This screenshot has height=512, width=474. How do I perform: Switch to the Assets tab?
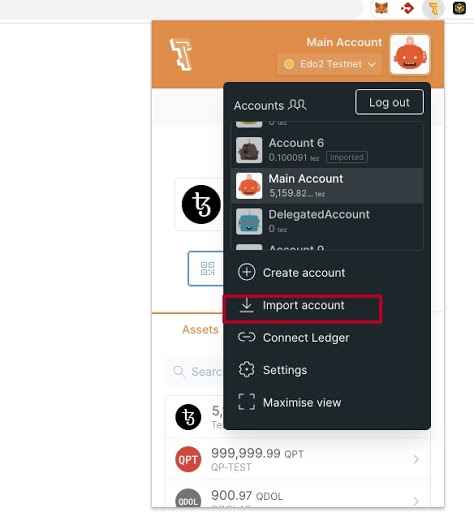point(200,330)
